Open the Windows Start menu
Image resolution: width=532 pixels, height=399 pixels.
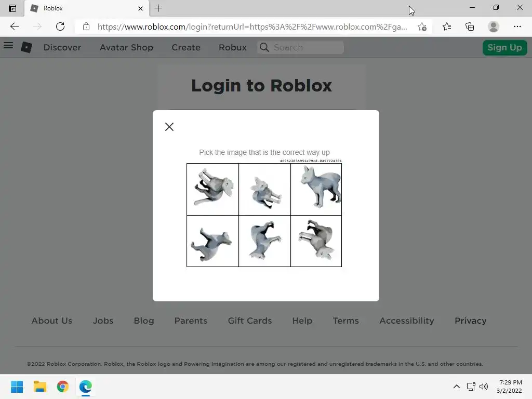click(x=17, y=387)
